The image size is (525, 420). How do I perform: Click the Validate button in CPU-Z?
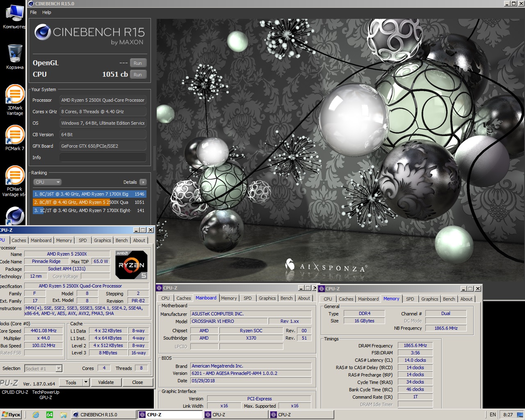tap(106, 382)
